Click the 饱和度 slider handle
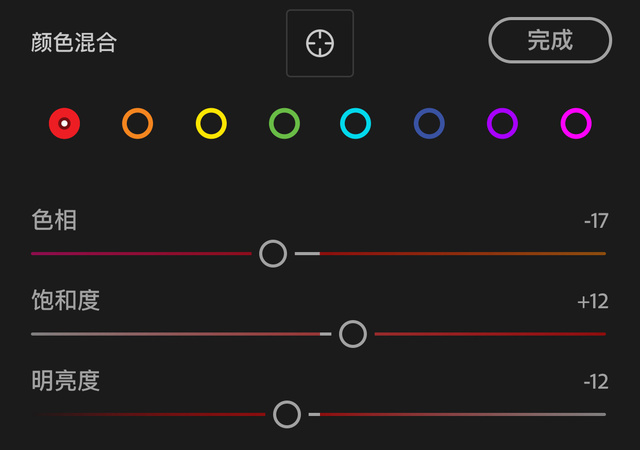The image size is (640, 450). coord(352,334)
